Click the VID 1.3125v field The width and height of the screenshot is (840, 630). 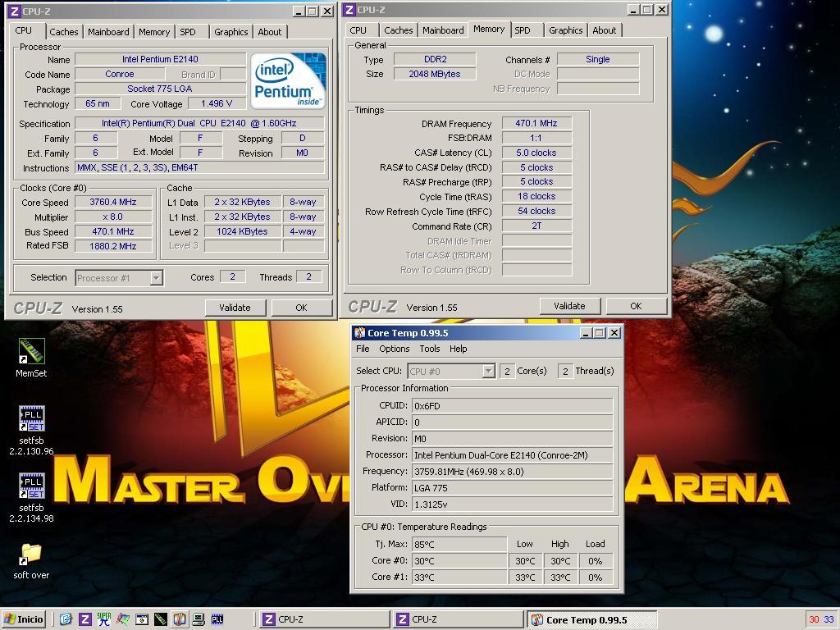[512, 504]
